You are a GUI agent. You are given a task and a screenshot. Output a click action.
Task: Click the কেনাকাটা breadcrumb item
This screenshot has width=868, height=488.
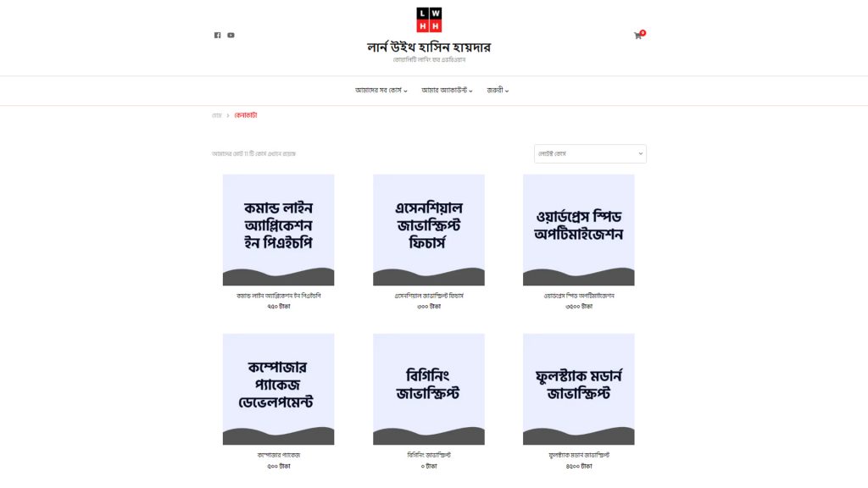(246, 115)
